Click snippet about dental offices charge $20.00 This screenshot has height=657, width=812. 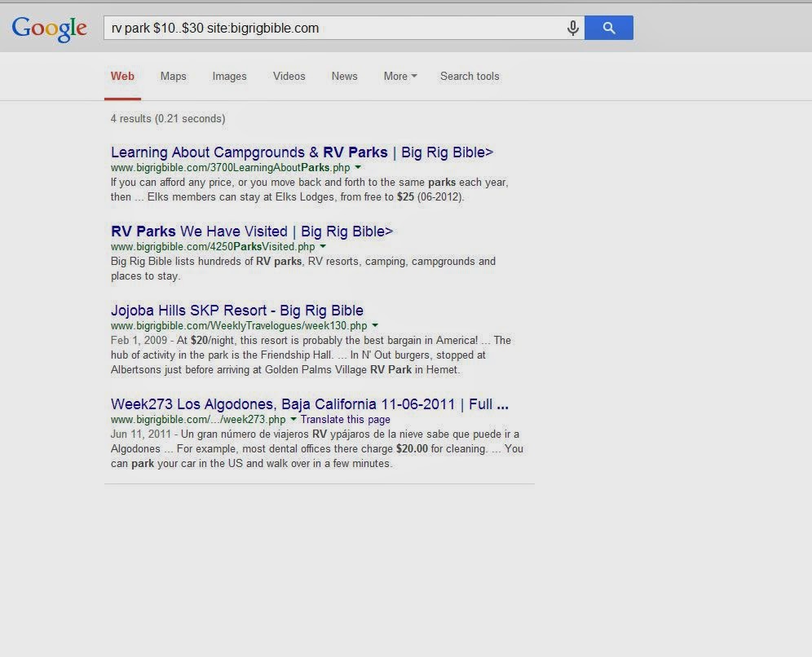[x=317, y=449]
